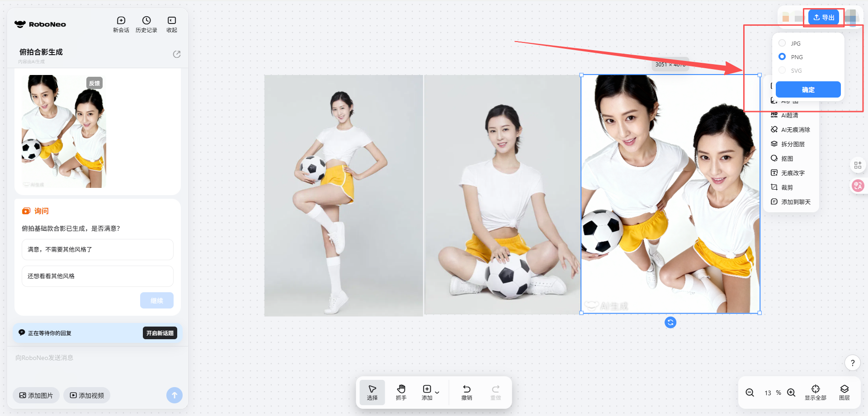The height and width of the screenshot is (416, 868).
Task: Choose PNG export format
Action: click(x=782, y=57)
